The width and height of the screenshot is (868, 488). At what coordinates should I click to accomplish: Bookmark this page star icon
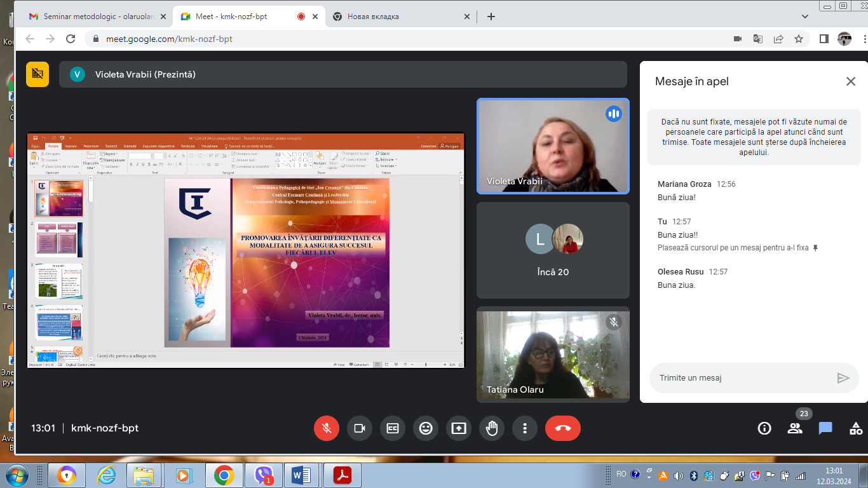799,39
